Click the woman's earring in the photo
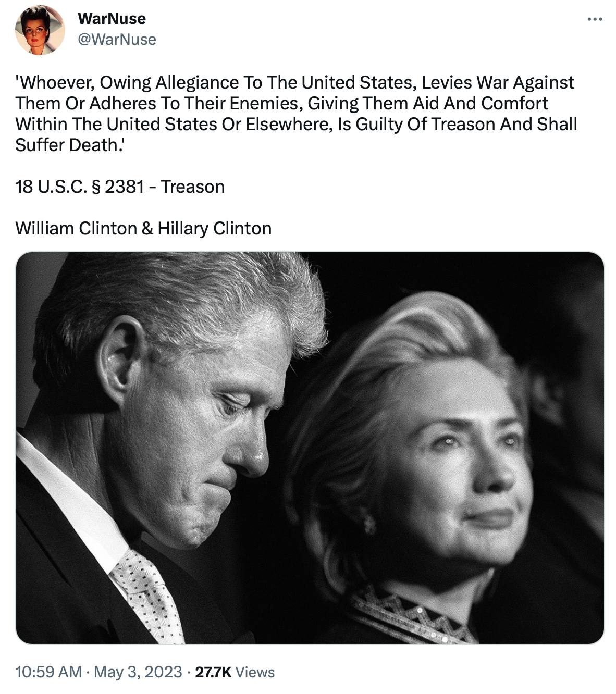 click(369, 522)
